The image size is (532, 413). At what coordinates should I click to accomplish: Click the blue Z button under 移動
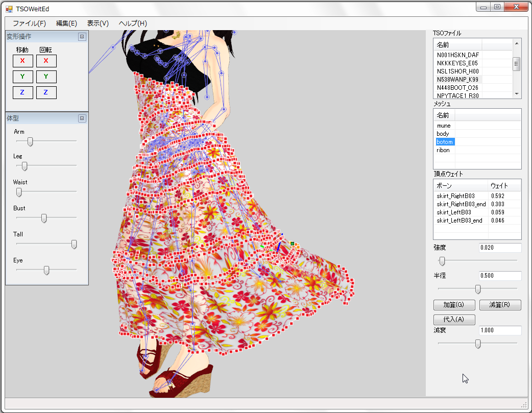22,92
